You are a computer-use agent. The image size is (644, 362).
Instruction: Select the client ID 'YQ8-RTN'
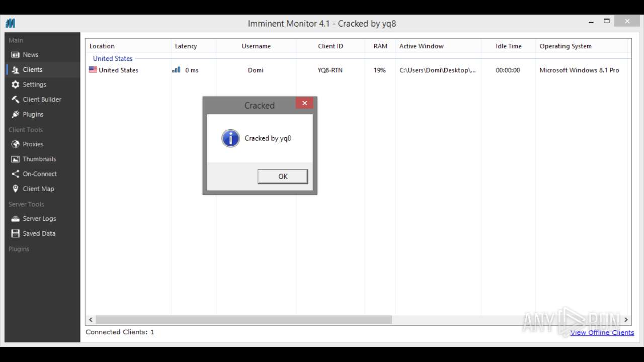[330, 70]
